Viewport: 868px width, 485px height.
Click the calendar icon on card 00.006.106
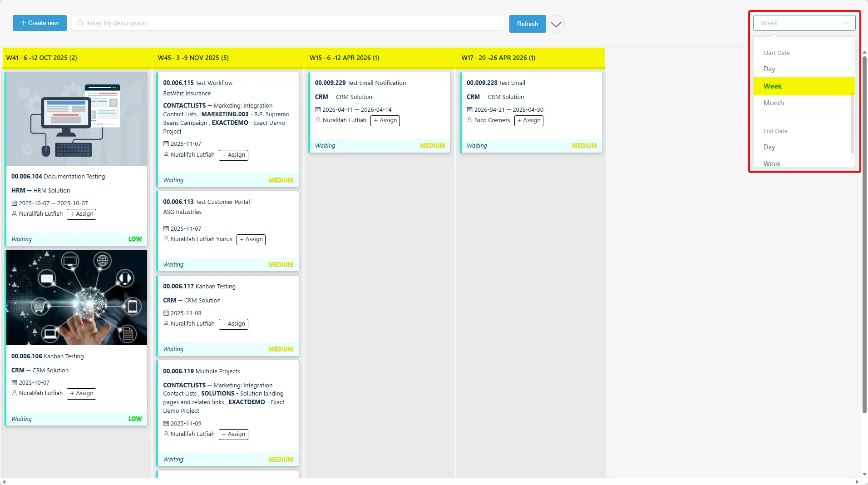(14, 383)
